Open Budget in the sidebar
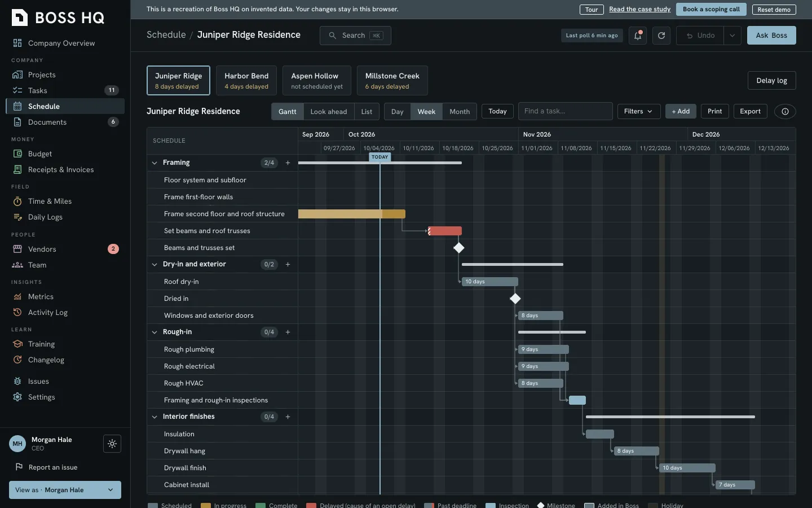812x508 pixels. click(x=65, y=154)
